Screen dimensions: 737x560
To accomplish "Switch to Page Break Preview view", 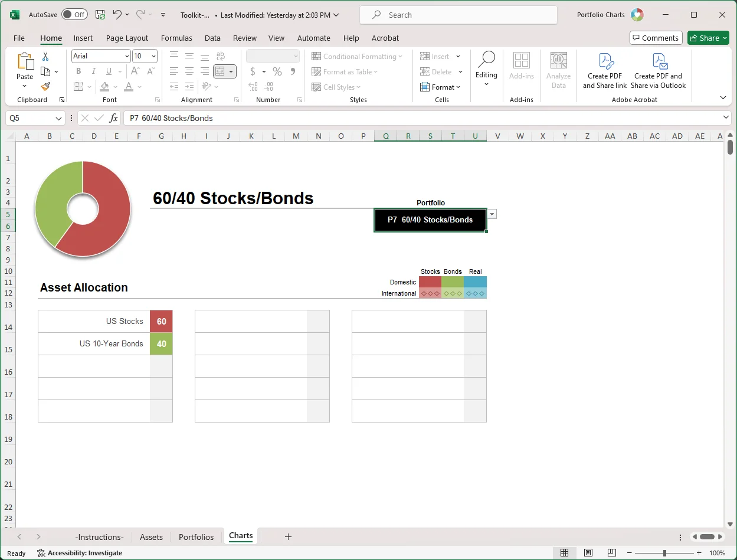I will tap(612, 553).
